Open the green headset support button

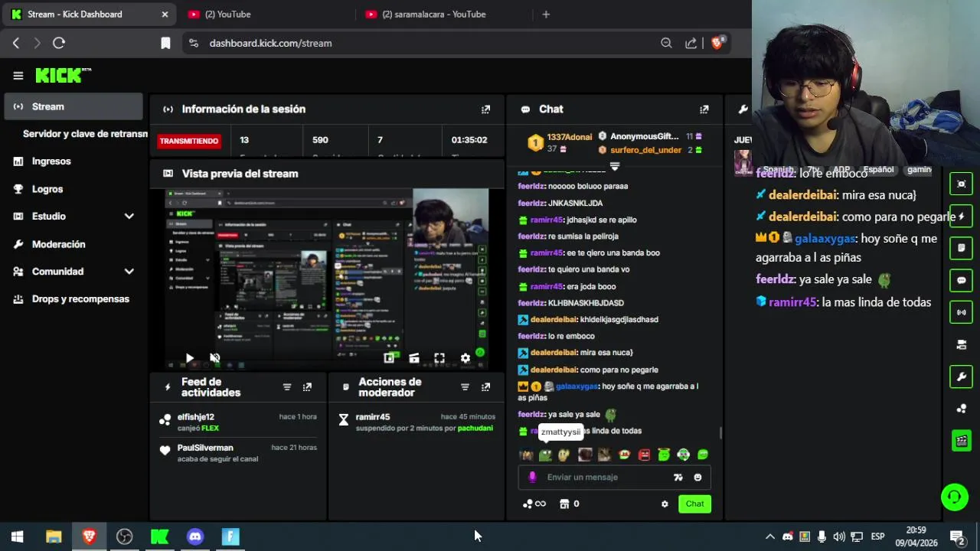coord(955,497)
